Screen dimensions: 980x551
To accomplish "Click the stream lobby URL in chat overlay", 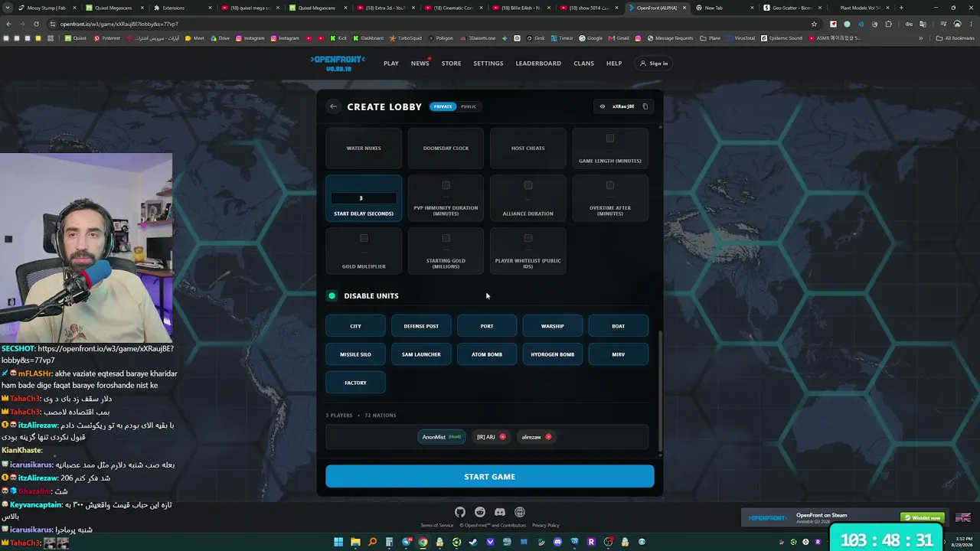I will pos(87,354).
